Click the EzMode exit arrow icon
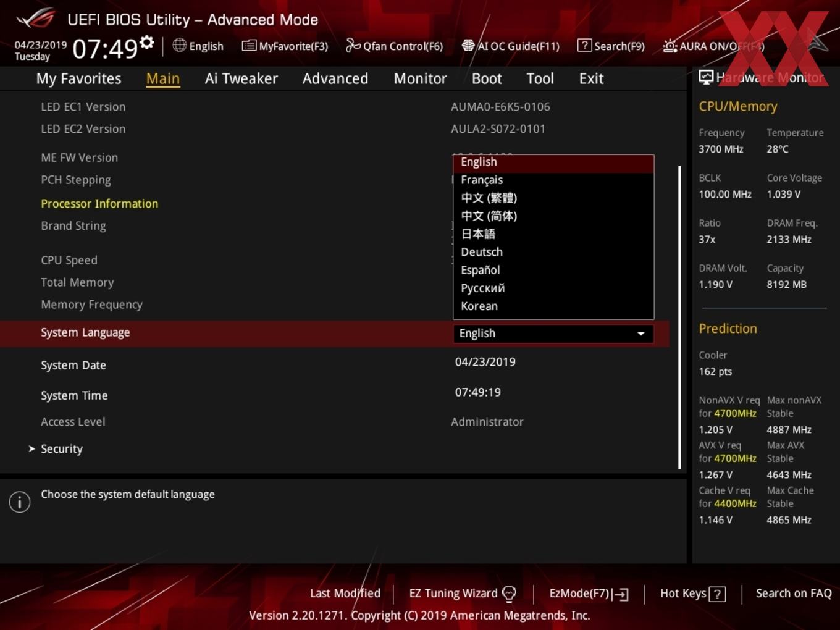Screen dimensions: 840x630 pos(620,594)
